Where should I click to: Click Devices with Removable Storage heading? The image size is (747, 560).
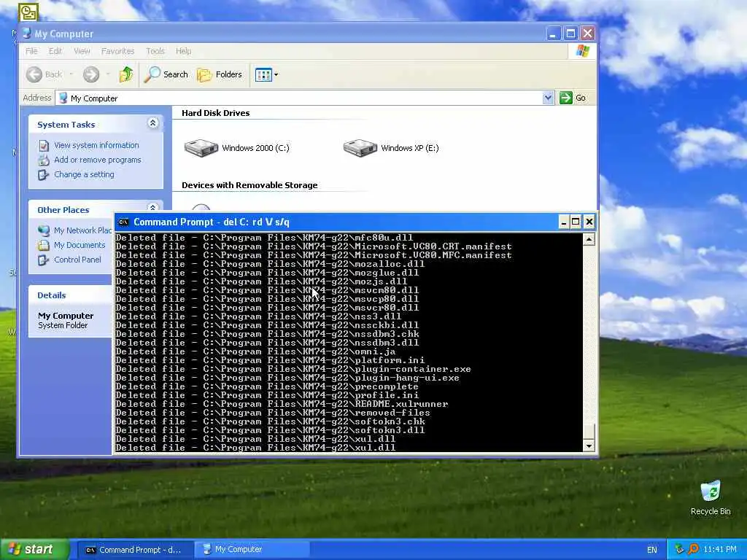(x=249, y=185)
